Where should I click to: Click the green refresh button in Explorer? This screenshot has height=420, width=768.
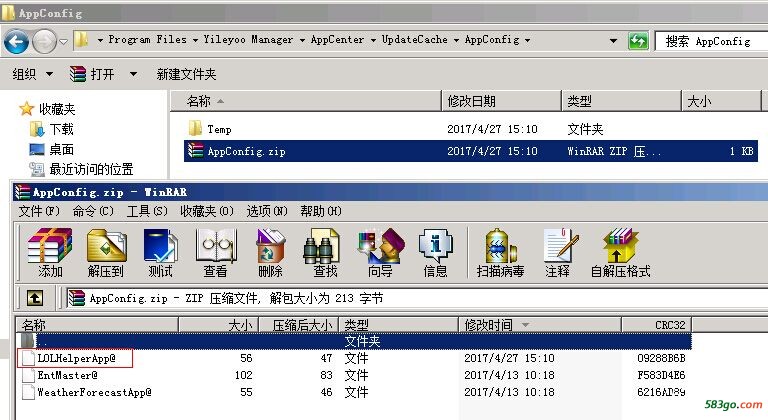[638, 41]
